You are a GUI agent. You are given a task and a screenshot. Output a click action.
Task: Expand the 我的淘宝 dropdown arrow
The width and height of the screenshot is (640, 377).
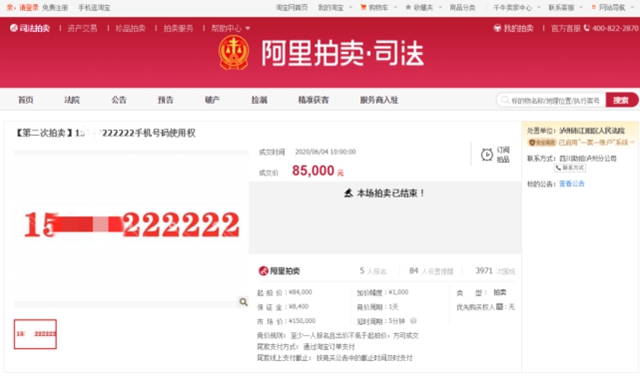[350, 7]
